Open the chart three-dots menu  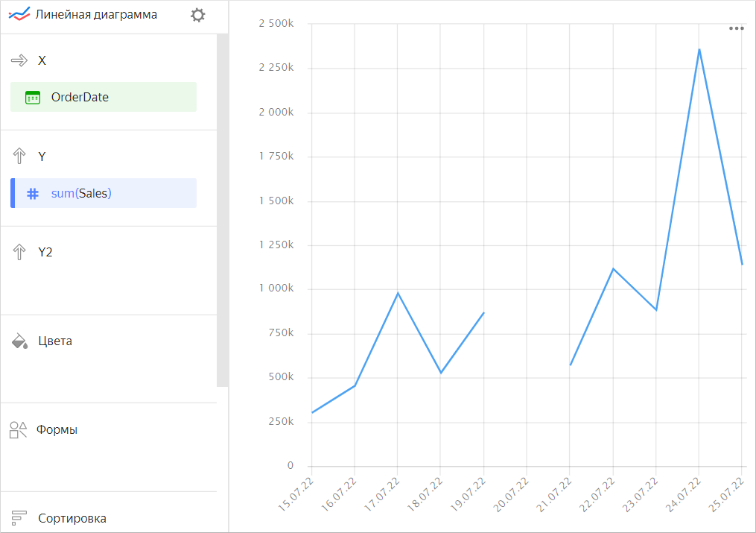click(736, 28)
